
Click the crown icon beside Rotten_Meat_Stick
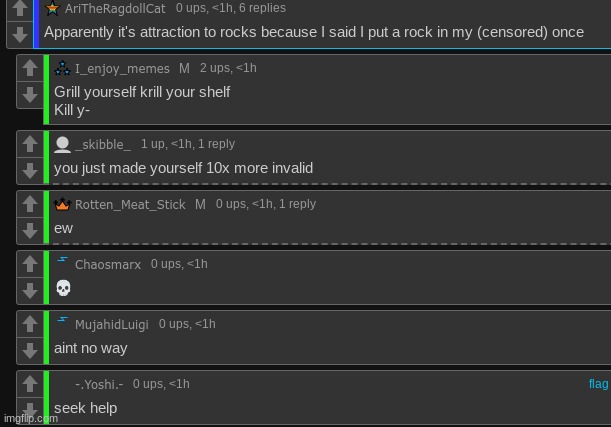62,204
